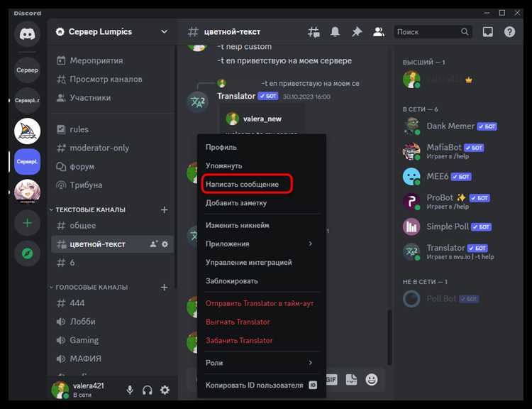Select ProBot in member list

click(458, 202)
